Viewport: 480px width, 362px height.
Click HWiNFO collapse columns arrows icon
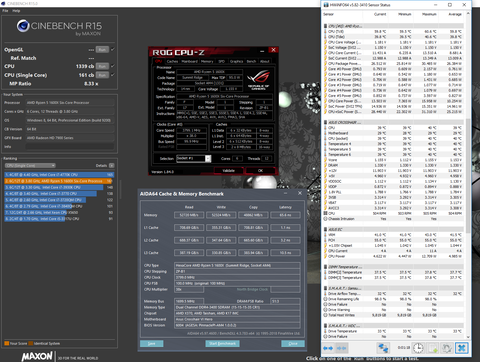click(x=341, y=348)
